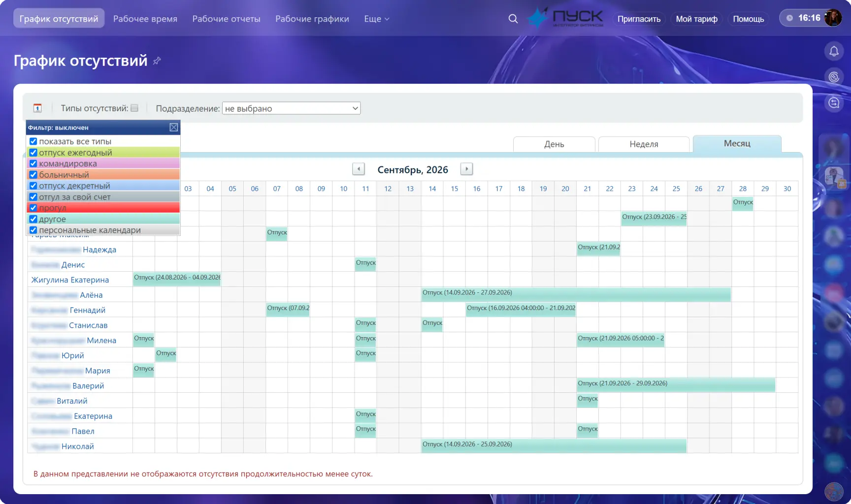Open the Подразделение dropdown
The height and width of the screenshot is (504, 851).
pos(292,108)
